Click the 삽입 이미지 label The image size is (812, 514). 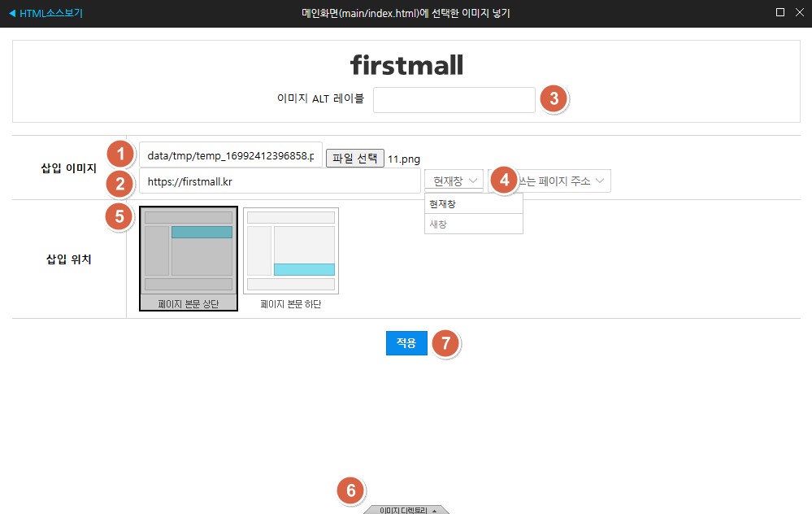[69, 168]
